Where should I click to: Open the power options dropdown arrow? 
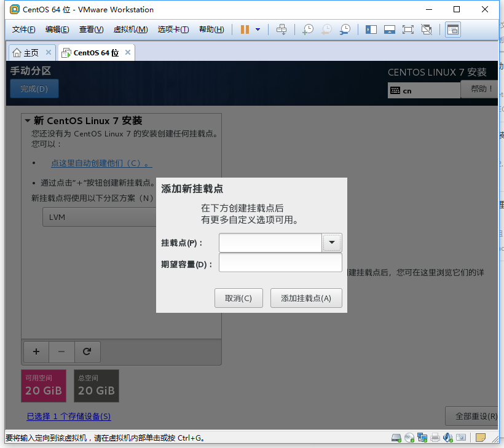[x=258, y=29]
